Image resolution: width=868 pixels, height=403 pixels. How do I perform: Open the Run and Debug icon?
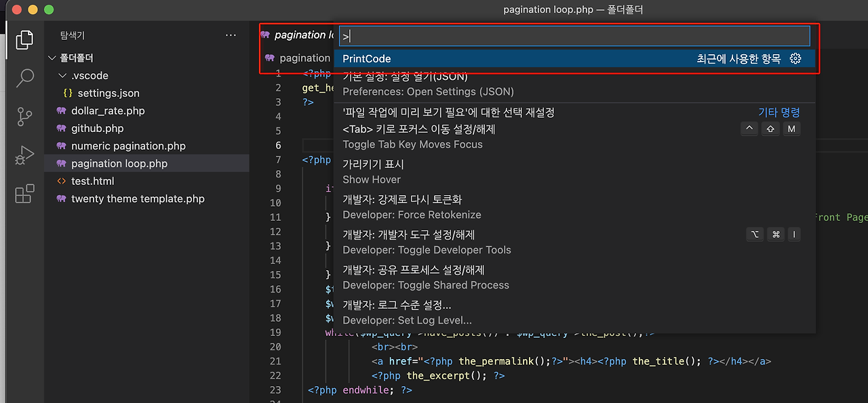[x=24, y=154]
